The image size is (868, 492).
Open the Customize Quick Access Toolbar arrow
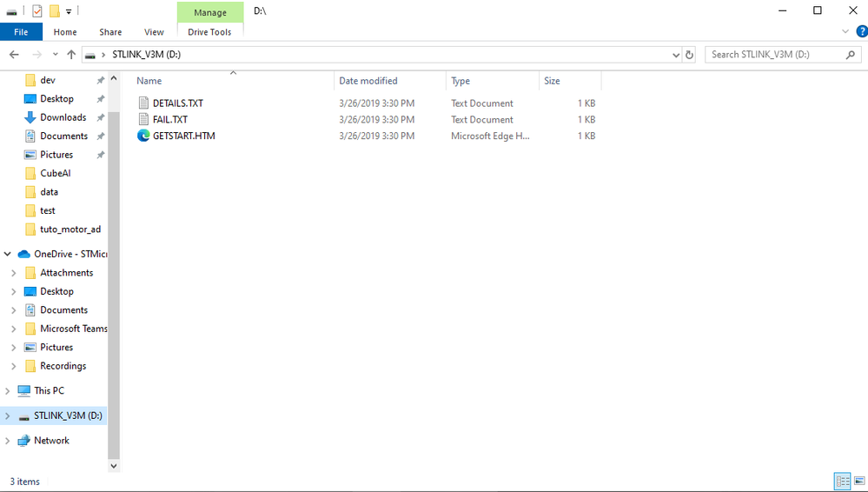(69, 11)
